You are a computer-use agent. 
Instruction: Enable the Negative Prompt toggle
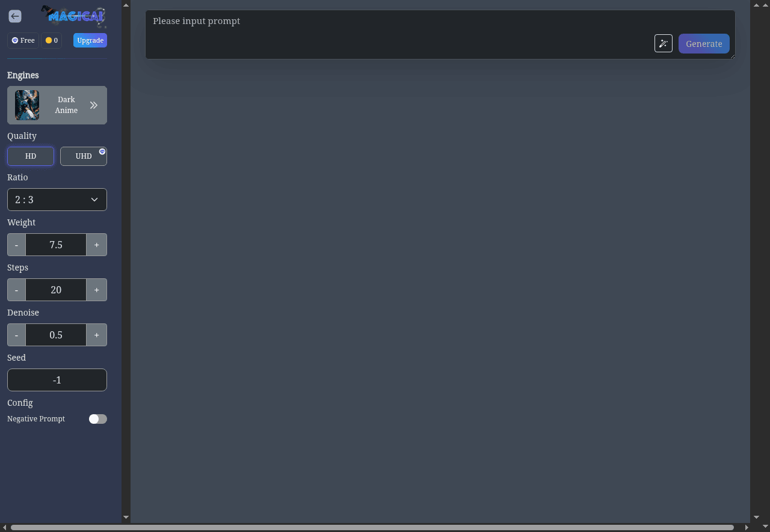click(x=97, y=419)
